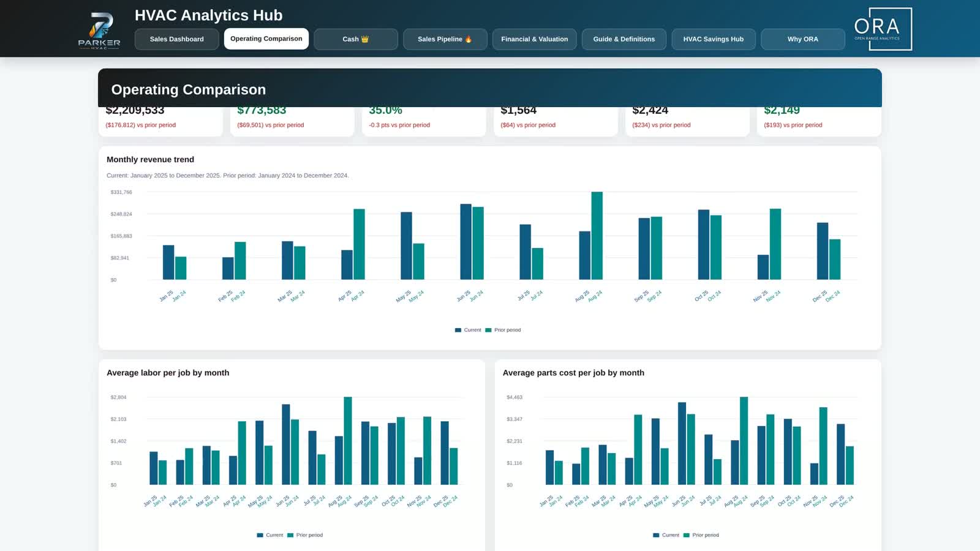
Task: Click the "($193) vs prior period" text
Action: 793,125
